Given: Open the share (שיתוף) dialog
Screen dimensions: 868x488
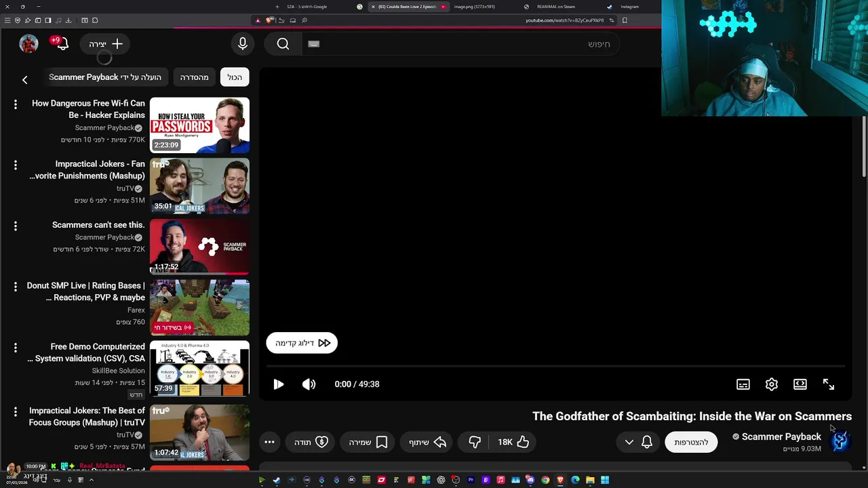Looking at the screenshot, I should [x=427, y=442].
